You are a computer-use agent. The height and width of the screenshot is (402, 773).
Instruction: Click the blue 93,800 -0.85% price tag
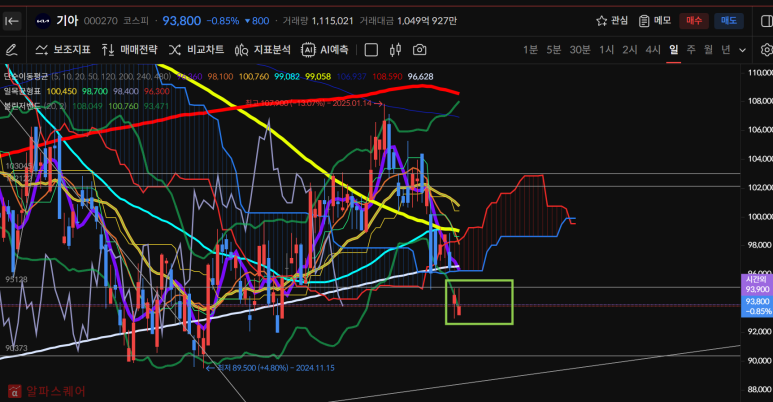click(x=757, y=306)
